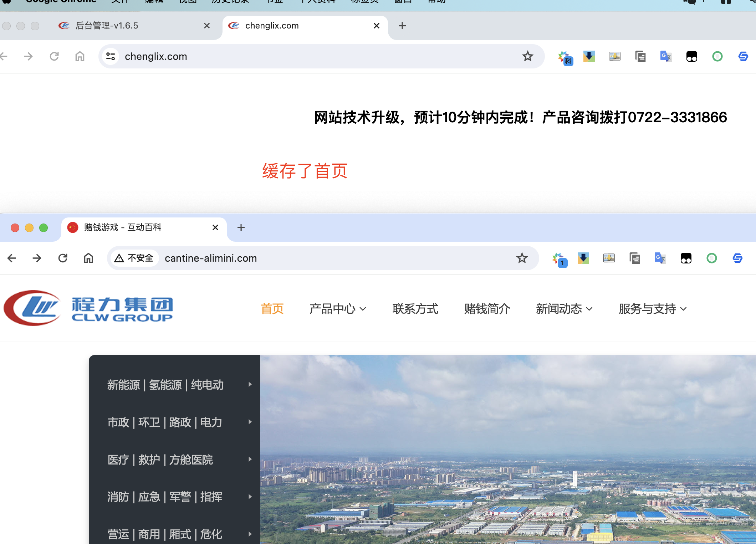Image resolution: width=756 pixels, height=544 pixels.
Task: Click the image downloader extension icon
Action: (x=609, y=258)
